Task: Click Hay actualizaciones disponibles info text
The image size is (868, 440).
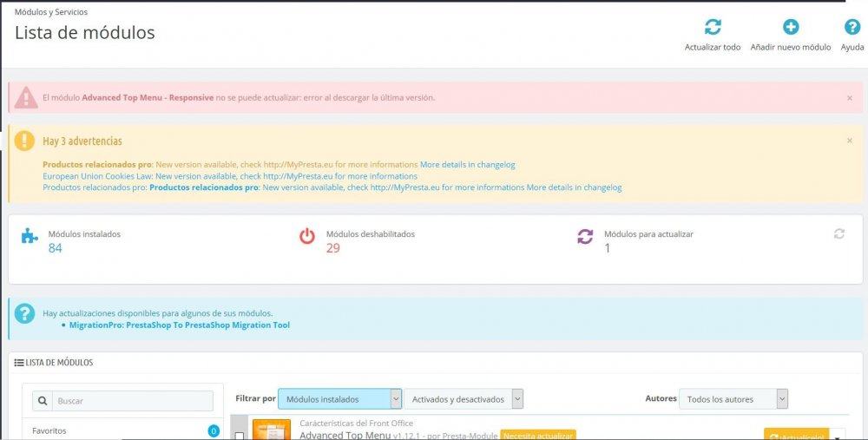Action: pyautogui.click(x=158, y=313)
